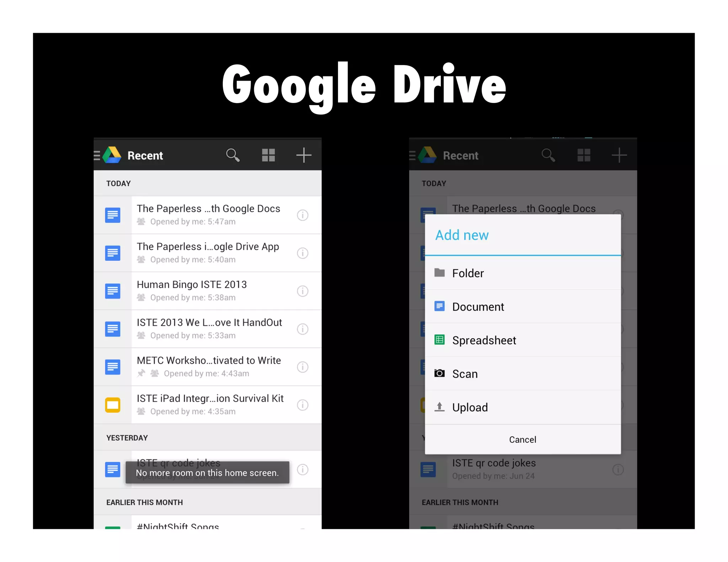Click document icon of METC Worksho...tivated to Write
Screen dimensions: 728x562
pos(113,367)
